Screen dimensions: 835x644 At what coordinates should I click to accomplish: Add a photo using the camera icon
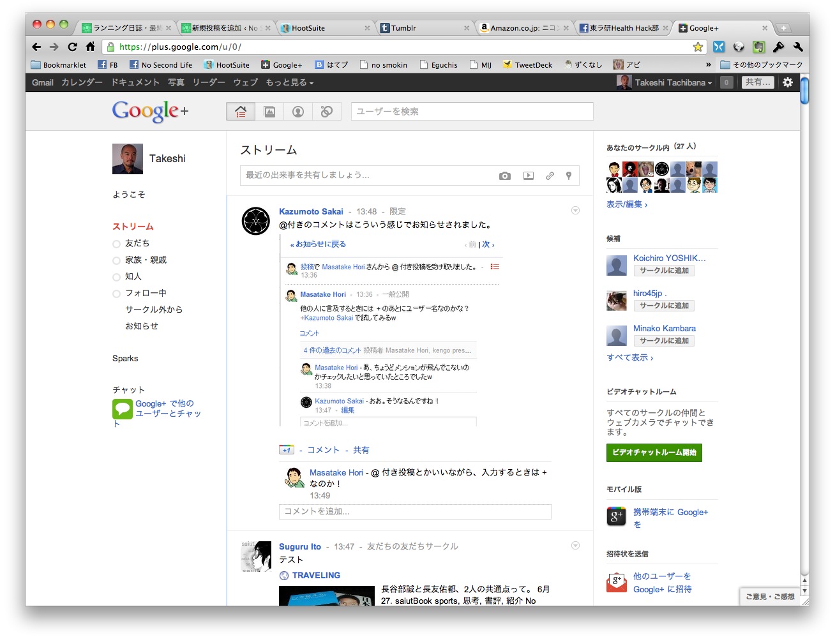coord(505,176)
